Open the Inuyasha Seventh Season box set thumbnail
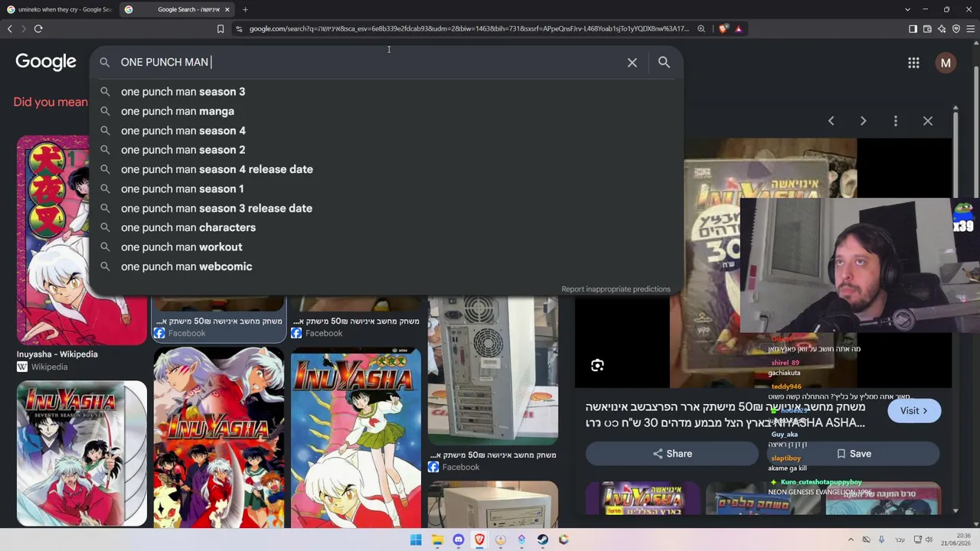980x551 pixels. click(x=82, y=454)
